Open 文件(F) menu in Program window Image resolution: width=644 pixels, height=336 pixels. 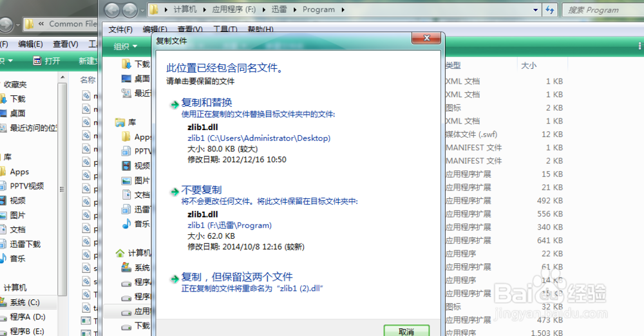120,30
